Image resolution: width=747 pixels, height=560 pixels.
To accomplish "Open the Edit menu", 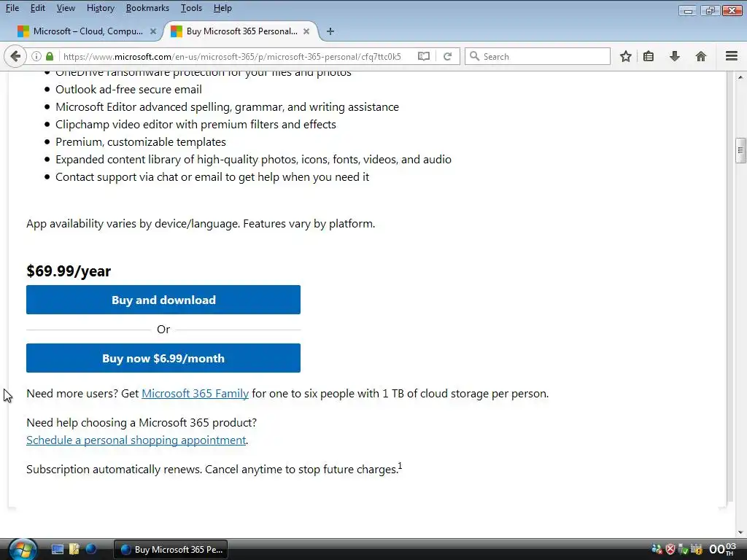I will point(38,8).
